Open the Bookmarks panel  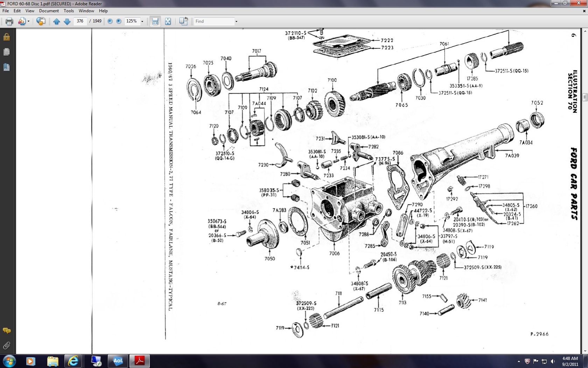[6, 67]
